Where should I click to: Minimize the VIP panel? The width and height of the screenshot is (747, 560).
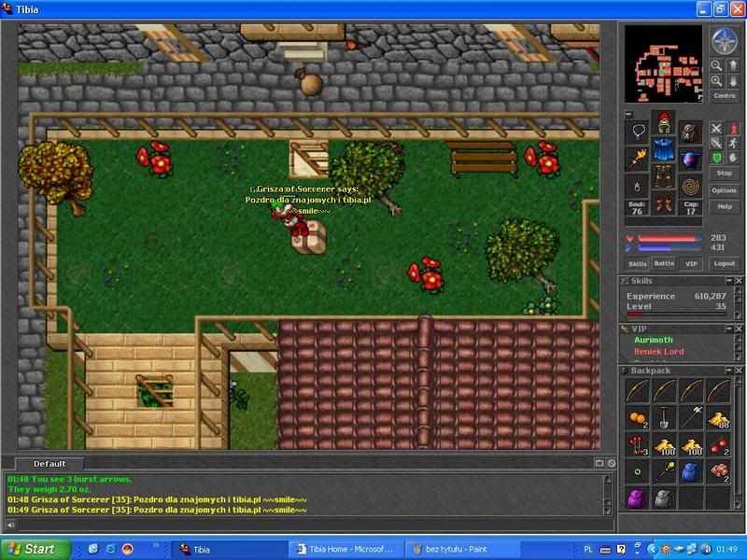click(729, 329)
